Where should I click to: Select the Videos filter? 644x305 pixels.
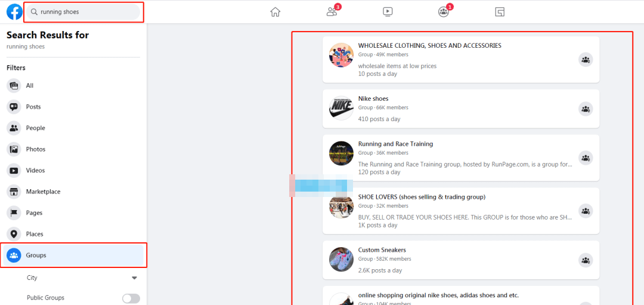[73, 170]
